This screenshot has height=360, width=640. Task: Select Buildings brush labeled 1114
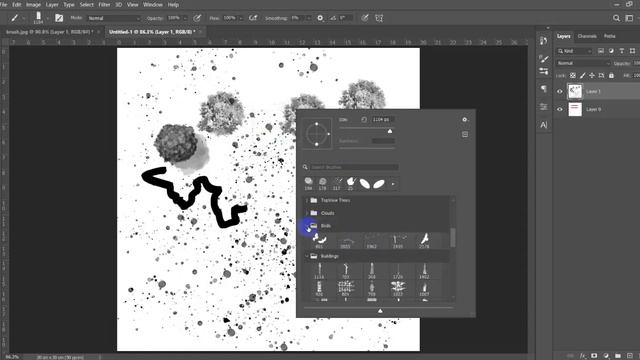[x=320, y=271]
